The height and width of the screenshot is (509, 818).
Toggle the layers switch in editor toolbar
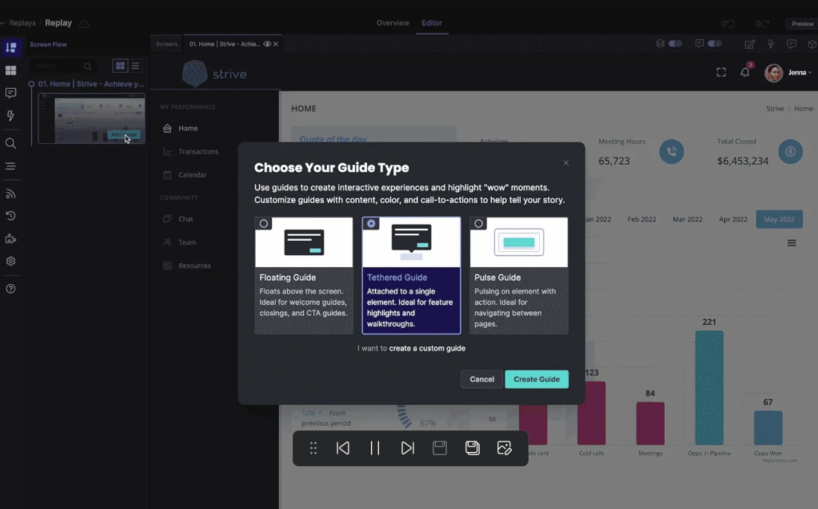tap(675, 44)
